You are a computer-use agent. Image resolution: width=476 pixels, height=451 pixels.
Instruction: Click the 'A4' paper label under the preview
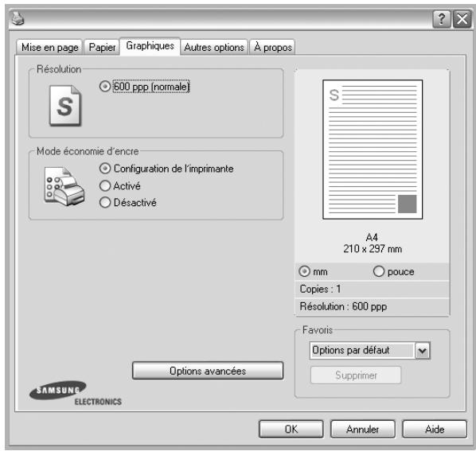tap(372, 237)
